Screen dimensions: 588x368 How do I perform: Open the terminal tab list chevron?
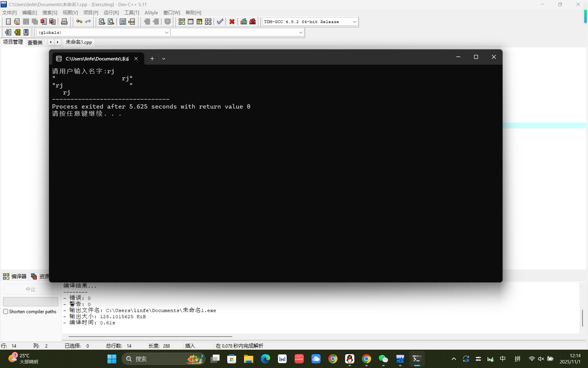[x=164, y=59]
